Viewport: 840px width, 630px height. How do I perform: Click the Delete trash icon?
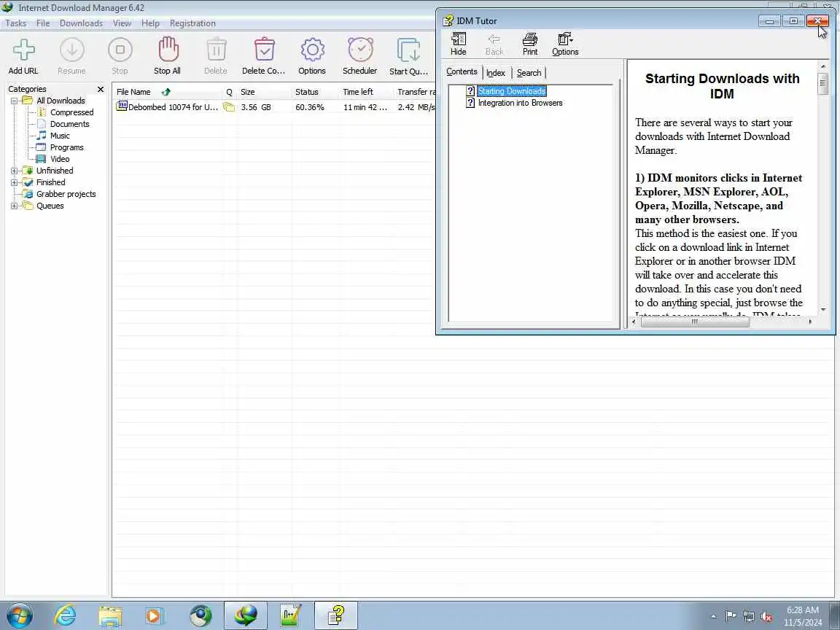coord(216,55)
